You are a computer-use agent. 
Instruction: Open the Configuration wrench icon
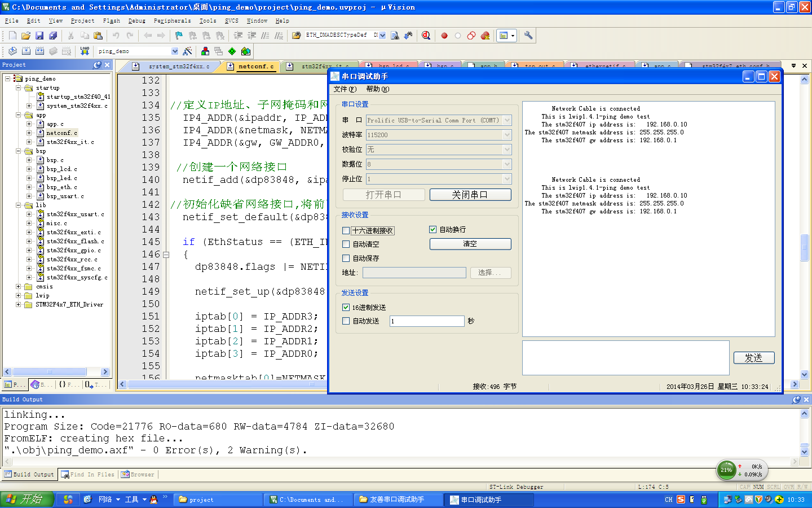(528, 36)
